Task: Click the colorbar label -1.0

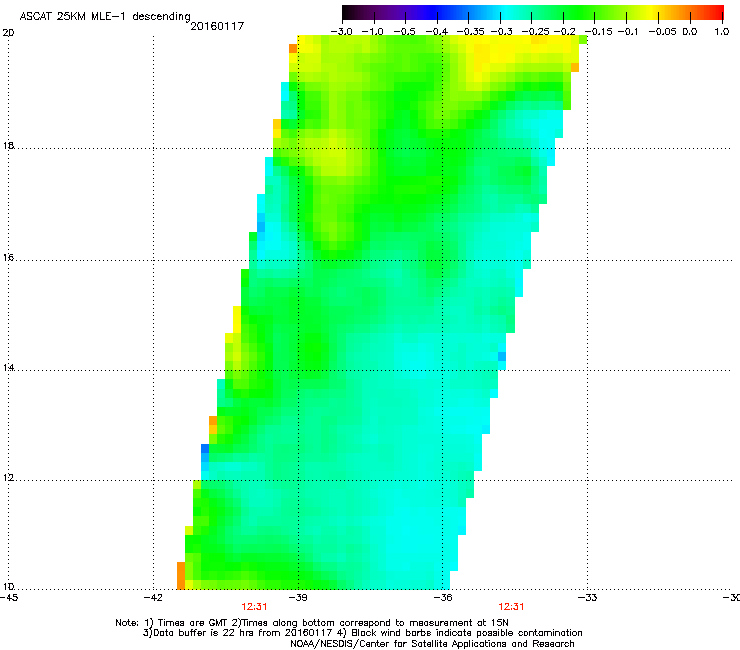Action: click(x=373, y=32)
